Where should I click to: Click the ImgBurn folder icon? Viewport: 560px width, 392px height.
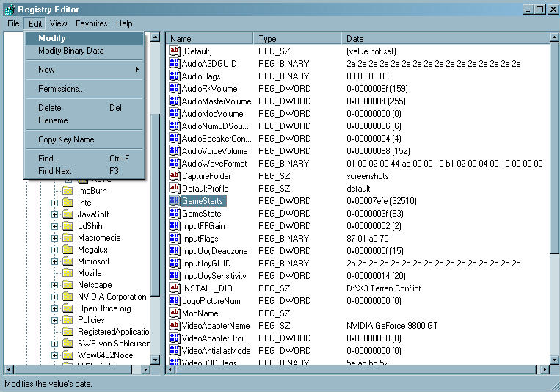tap(68, 191)
